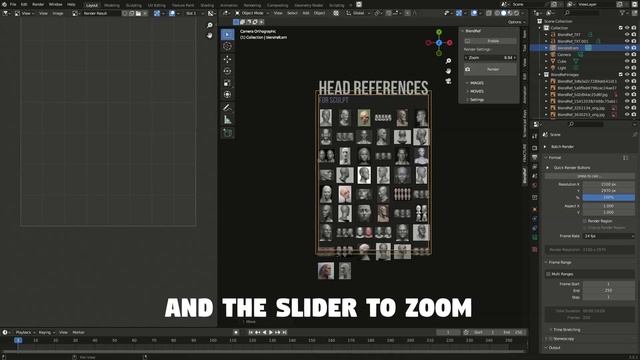
Task: Select the Measure tool
Action: coord(227,120)
